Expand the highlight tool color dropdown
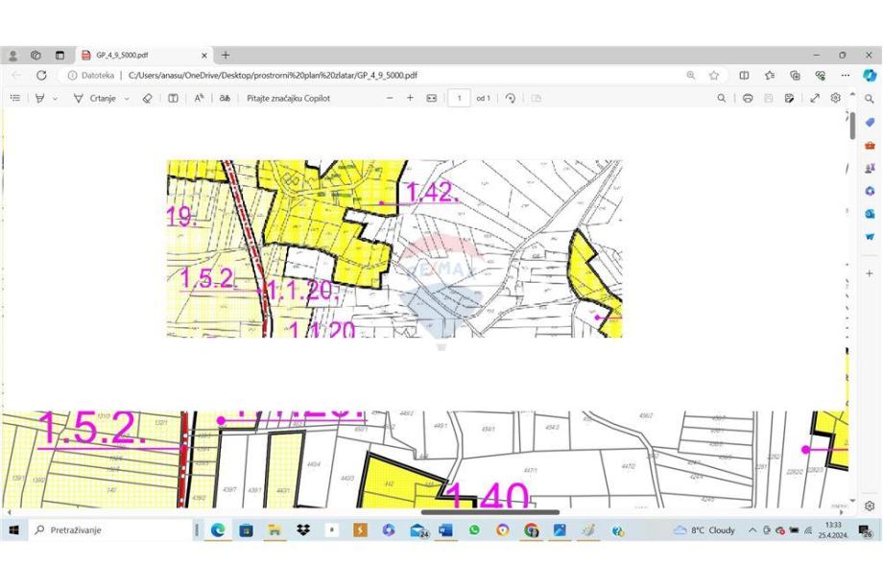This screenshot has height=588, width=883. click(x=55, y=98)
